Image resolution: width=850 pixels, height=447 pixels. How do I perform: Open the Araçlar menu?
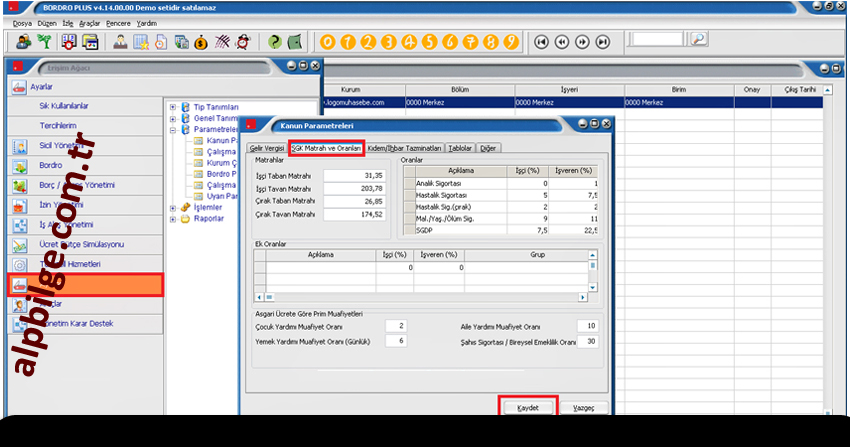pyautogui.click(x=88, y=21)
